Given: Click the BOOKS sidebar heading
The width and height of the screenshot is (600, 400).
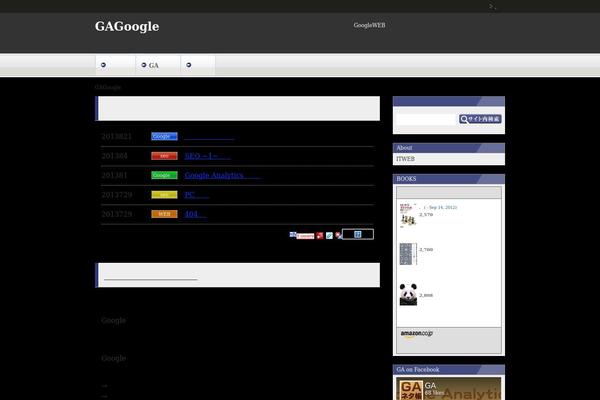Looking at the screenshot, I should point(449,179).
